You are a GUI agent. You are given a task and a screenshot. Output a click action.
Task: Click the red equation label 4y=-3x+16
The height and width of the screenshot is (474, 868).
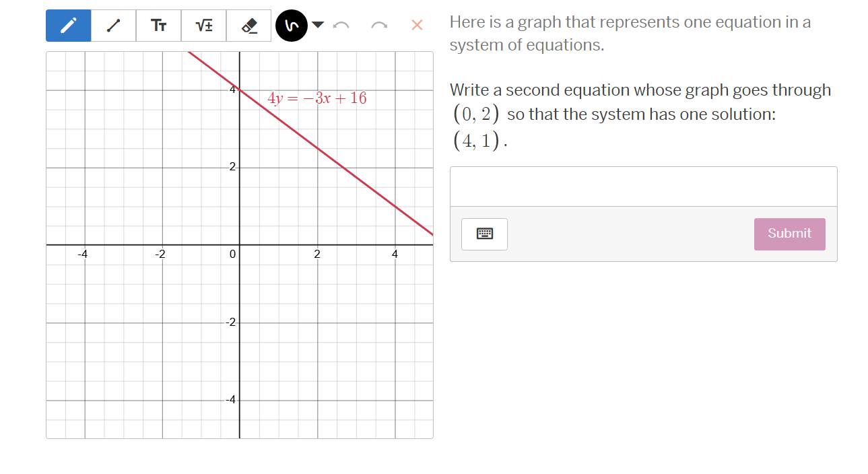coord(317,98)
